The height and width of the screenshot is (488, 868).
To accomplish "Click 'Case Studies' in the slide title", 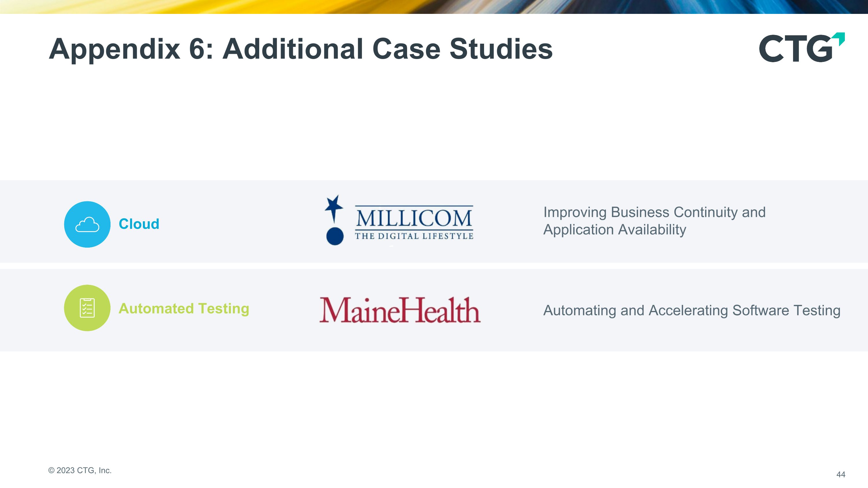I will tap(462, 49).
